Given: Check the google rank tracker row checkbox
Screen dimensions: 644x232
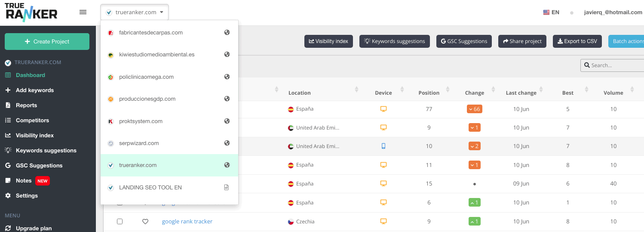Looking at the screenshot, I should tap(120, 221).
